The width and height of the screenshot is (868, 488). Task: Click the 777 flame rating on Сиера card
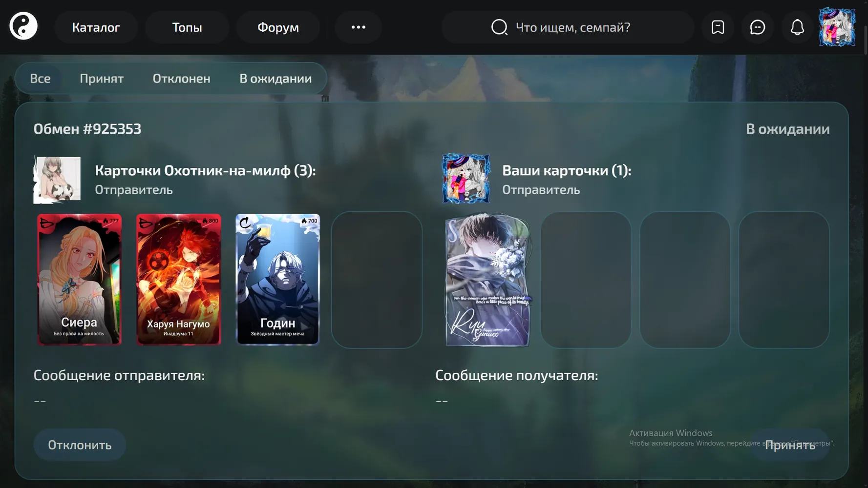(x=111, y=221)
